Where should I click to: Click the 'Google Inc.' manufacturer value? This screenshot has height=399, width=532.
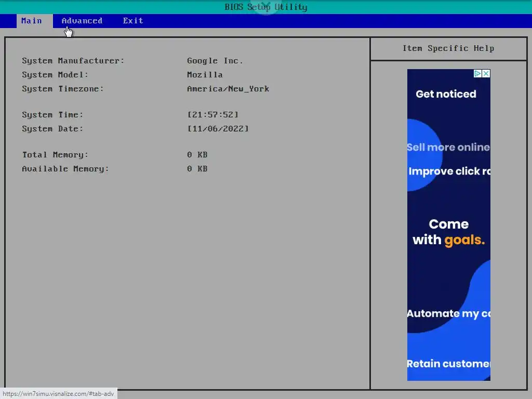[x=215, y=61]
